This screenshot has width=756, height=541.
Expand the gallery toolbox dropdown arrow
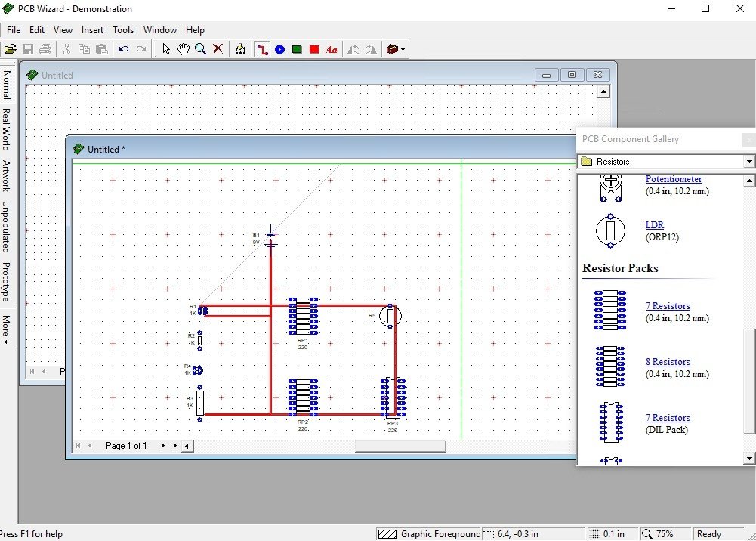(403, 49)
